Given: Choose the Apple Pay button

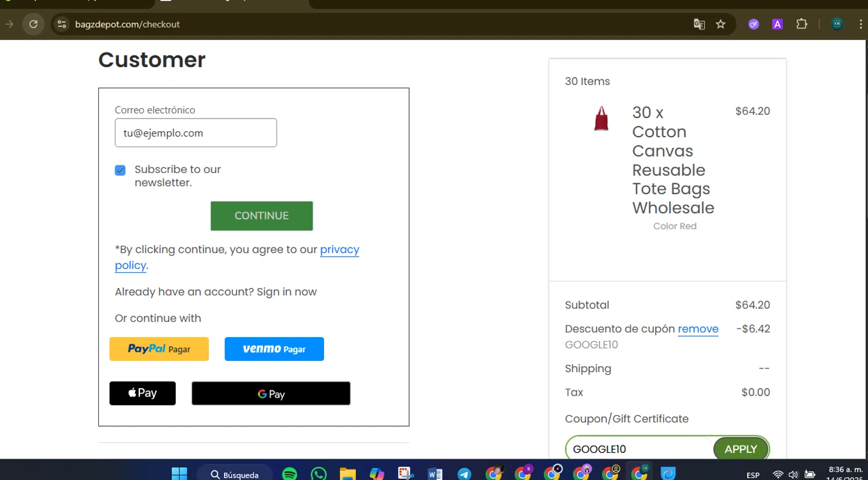Looking at the screenshot, I should pyautogui.click(x=142, y=393).
